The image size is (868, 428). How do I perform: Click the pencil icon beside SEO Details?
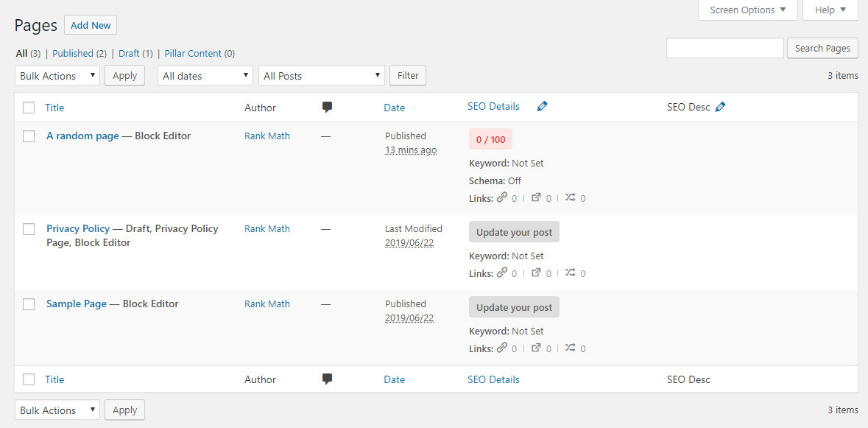pyautogui.click(x=542, y=107)
